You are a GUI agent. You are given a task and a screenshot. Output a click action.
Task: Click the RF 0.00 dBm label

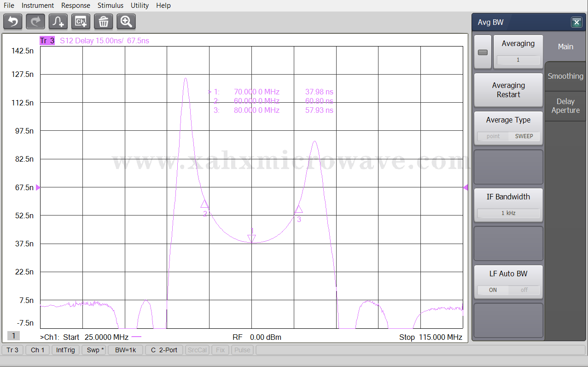point(257,337)
